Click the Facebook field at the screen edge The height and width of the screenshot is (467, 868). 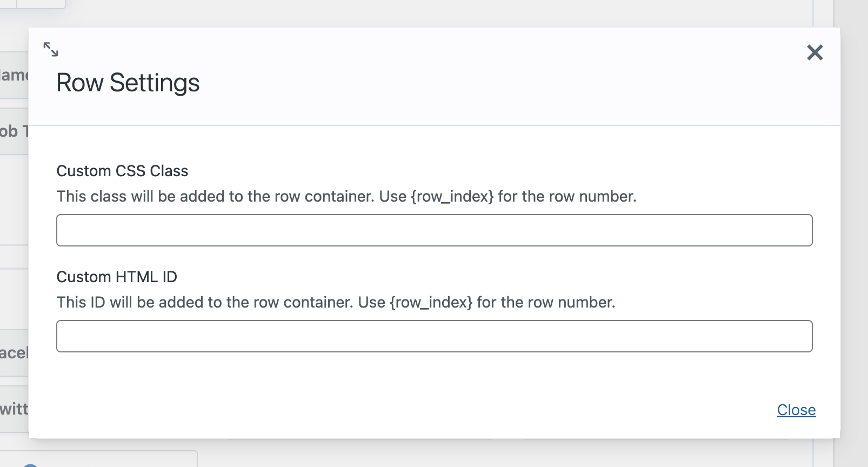point(15,352)
